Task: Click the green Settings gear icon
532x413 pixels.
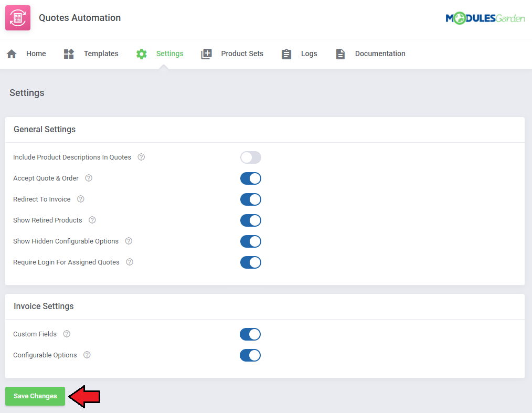Action: point(142,54)
